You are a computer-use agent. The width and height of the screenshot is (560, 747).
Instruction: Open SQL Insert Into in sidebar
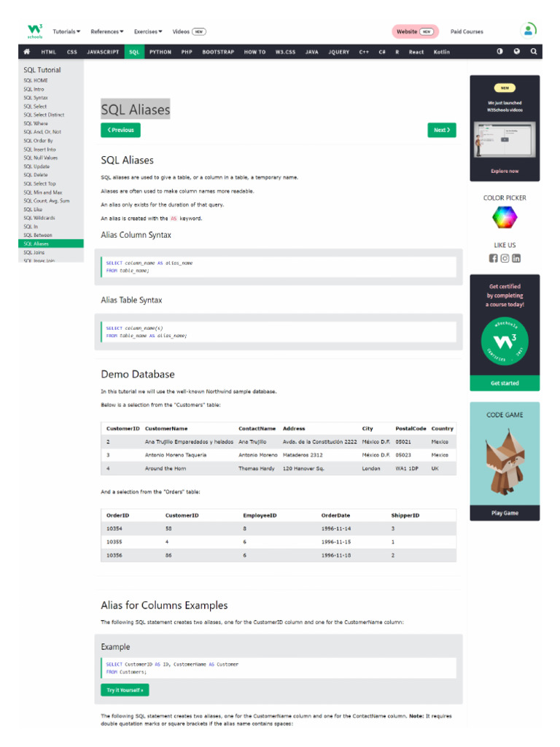point(39,149)
